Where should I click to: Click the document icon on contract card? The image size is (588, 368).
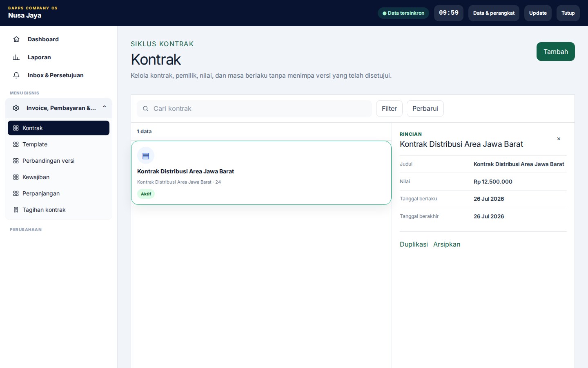click(x=146, y=156)
